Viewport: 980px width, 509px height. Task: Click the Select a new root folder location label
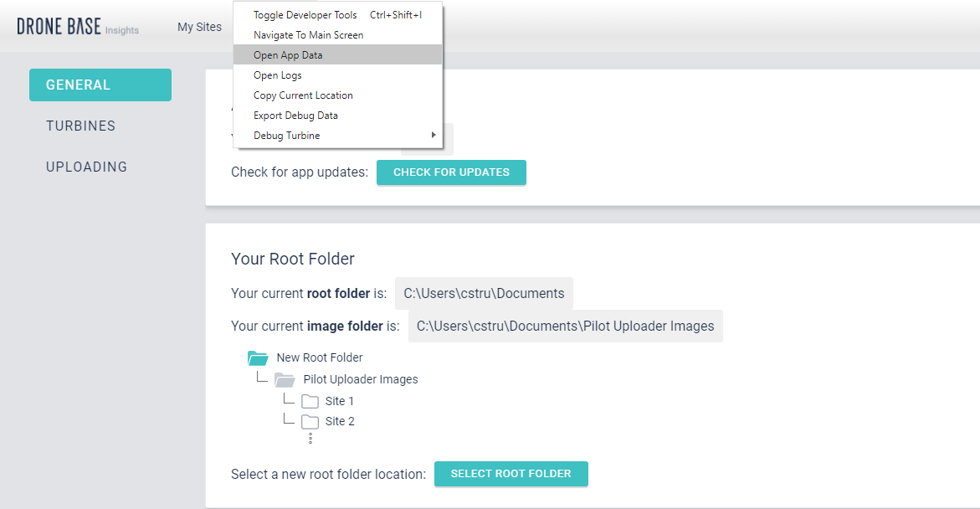pos(328,475)
